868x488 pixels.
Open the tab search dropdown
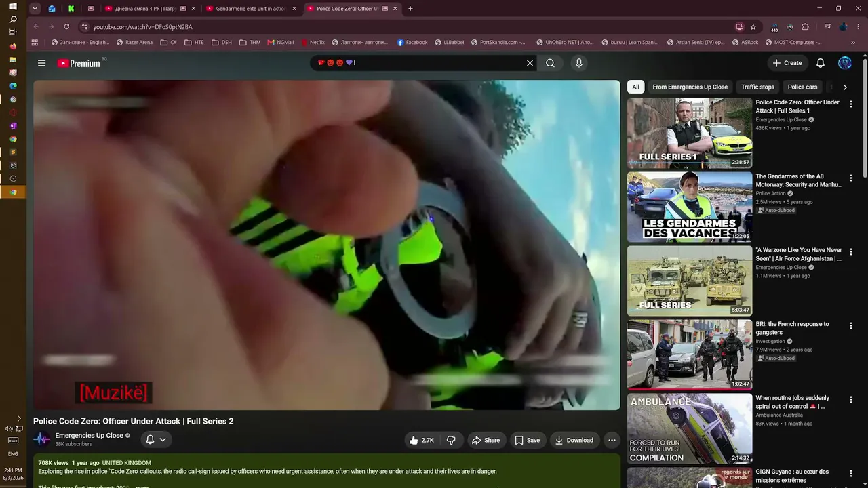click(35, 9)
